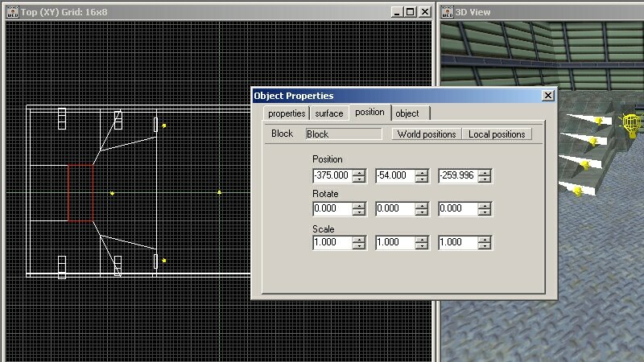Switch to the object tab
This screenshot has height=362, width=644.
tap(407, 113)
